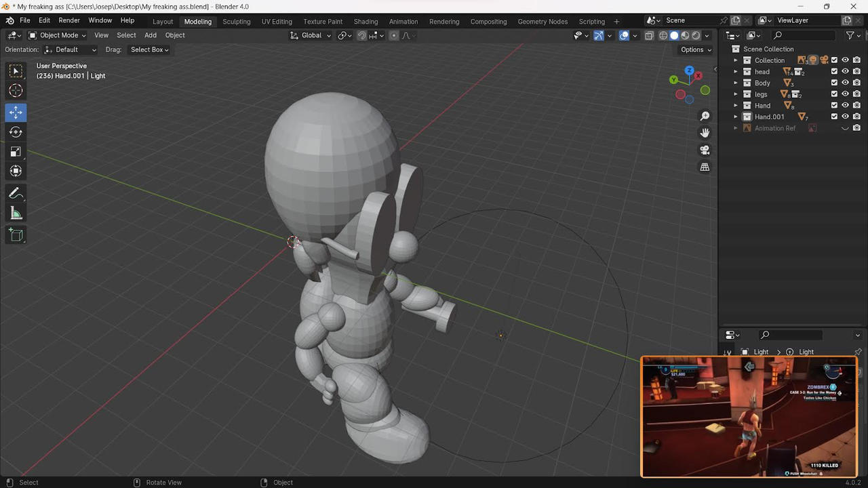The width and height of the screenshot is (868, 488).
Task: Click the viewport zoom magnifier icon
Action: pos(705,117)
